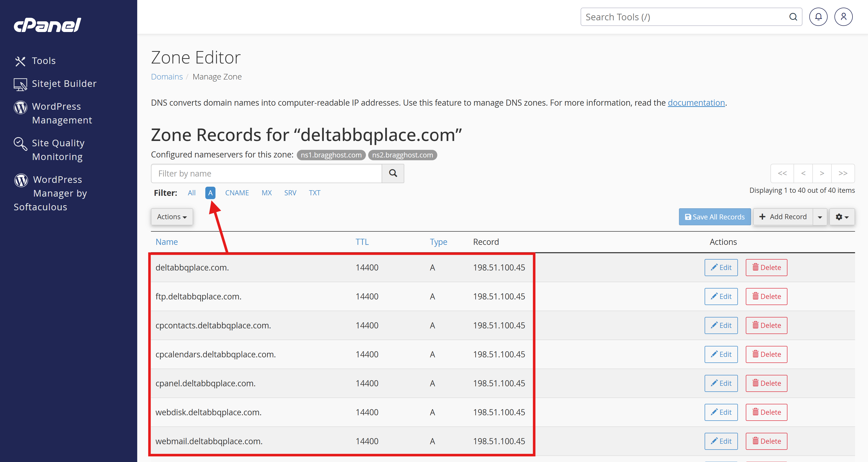
Task: Edit the ftp.deltabbqplace.com record
Action: click(x=721, y=296)
